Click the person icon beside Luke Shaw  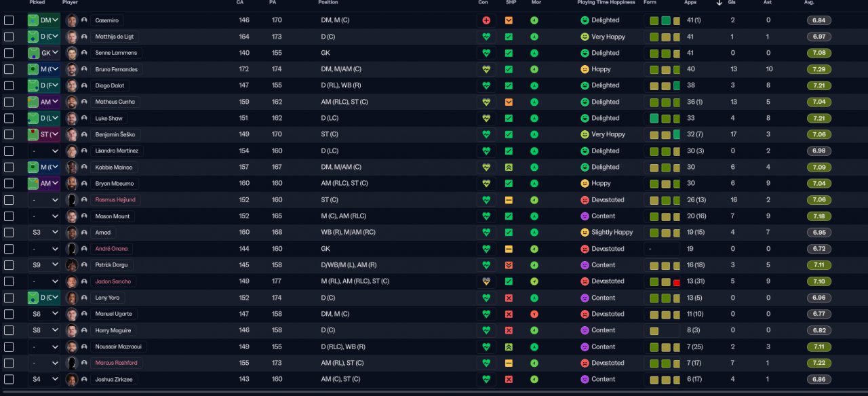pos(84,118)
